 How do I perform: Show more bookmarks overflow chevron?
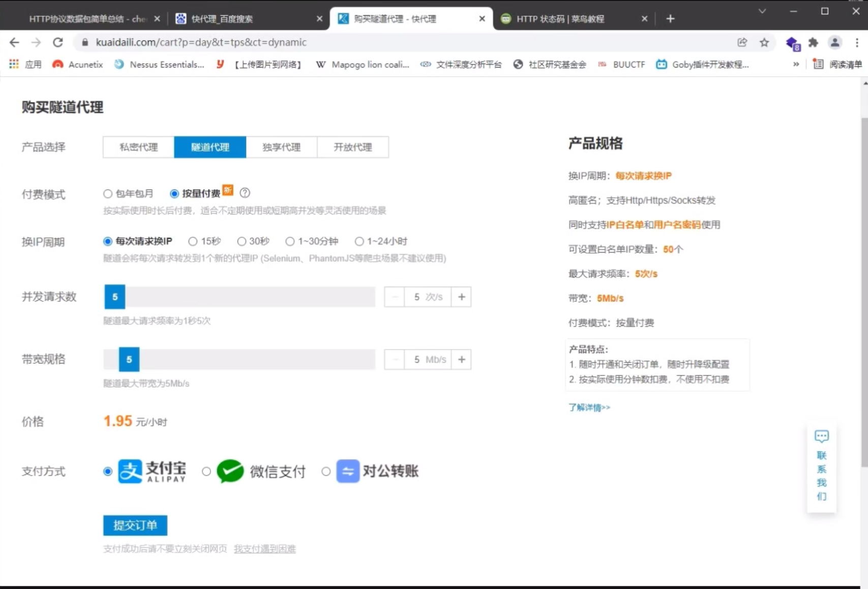pyautogui.click(x=796, y=64)
